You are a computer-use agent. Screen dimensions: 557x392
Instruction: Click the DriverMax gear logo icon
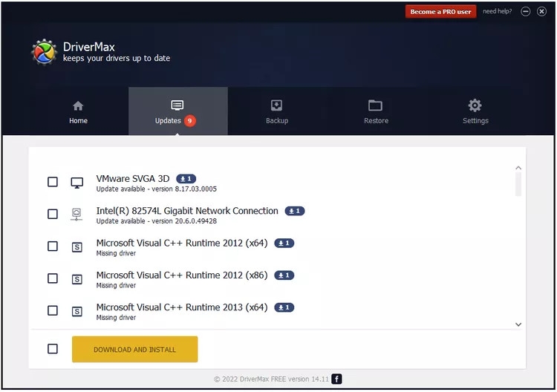[44, 52]
